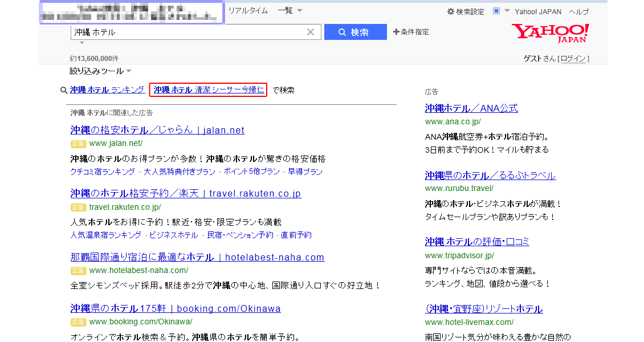644x342 pixels.
Task: Open the 一覧 dropdown menu
Action: click(290, 11)
